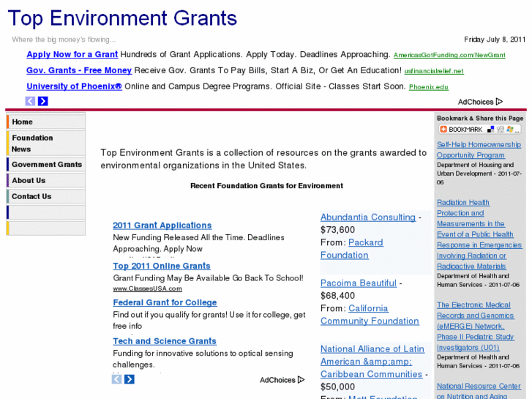Open Foundation News in the sidebar
This screenshot has height=399, width=532.
tap(46, 143)
